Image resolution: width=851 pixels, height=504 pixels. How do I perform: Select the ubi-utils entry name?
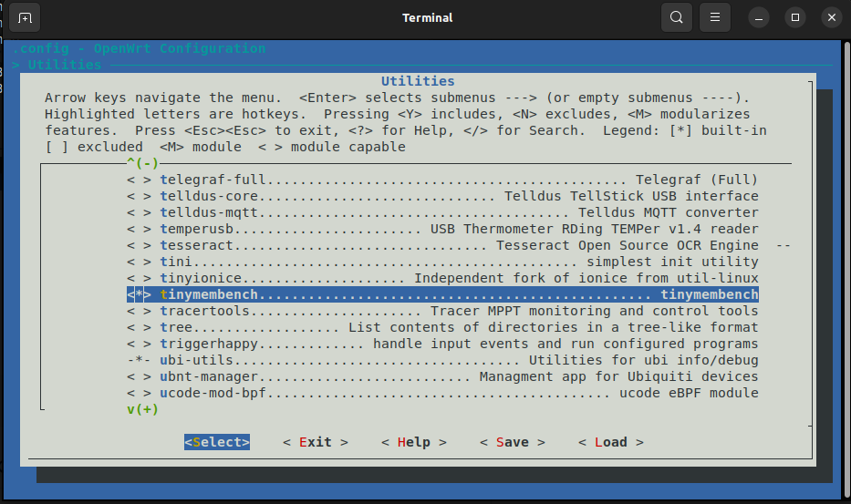(x=196, y=360)
